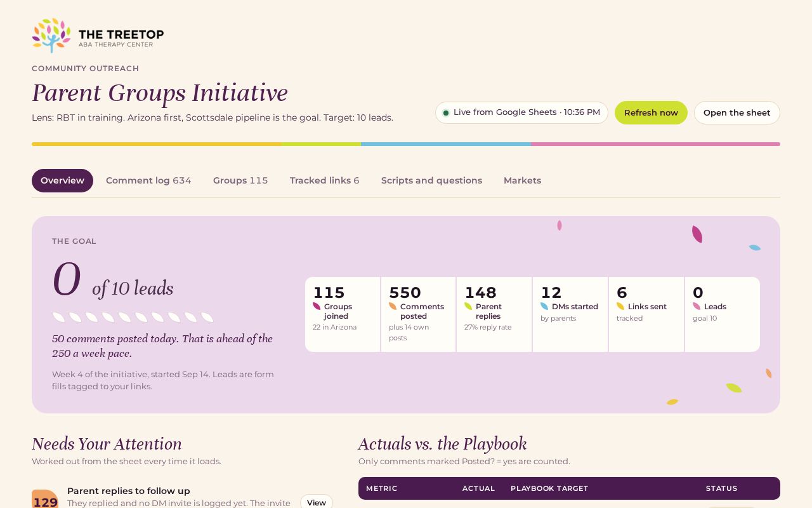Viewport: 812px width, 508px height.
Task: Click The Treetop tree logo icon
Action: point(51,36)
